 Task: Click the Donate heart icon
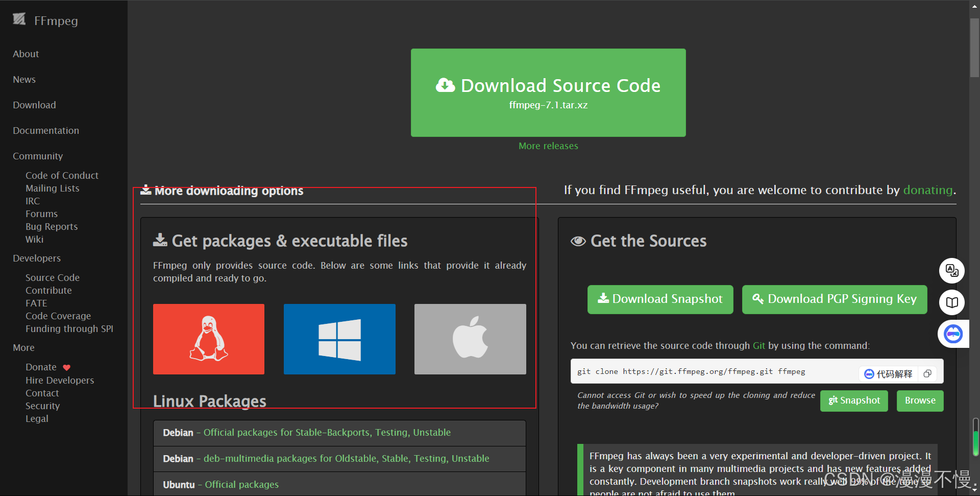pyautogui.click(x=67, y=367)
